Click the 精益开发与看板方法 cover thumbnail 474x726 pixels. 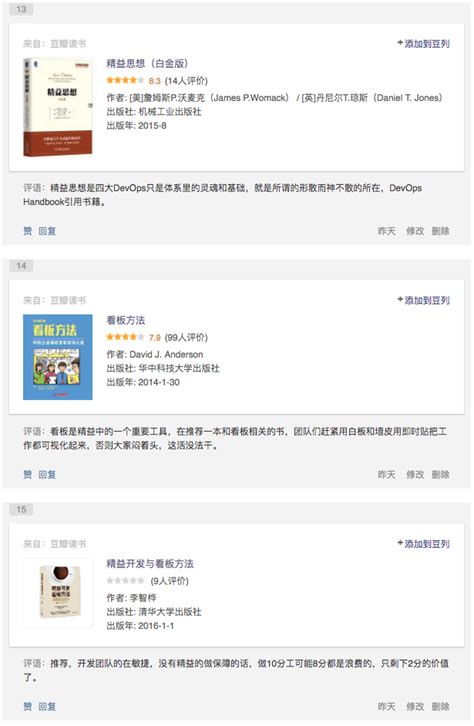[59, 592]
